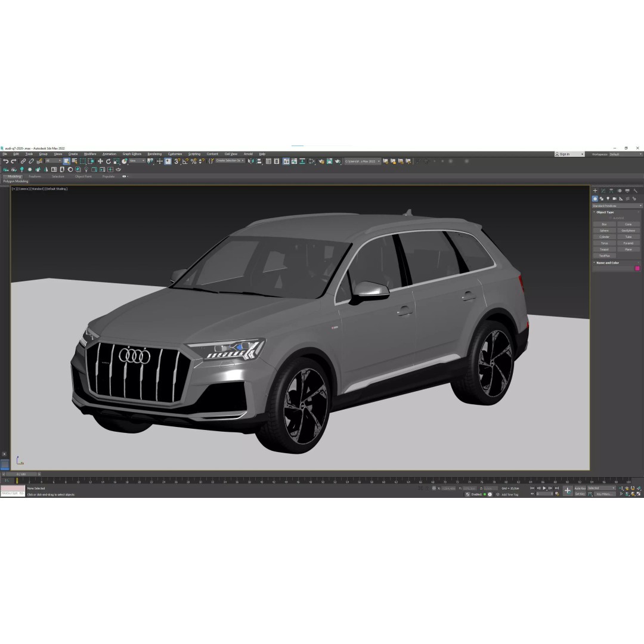Toggle the 3D Snaps icon
Viewport: 644px width, 644px height.
177,162
